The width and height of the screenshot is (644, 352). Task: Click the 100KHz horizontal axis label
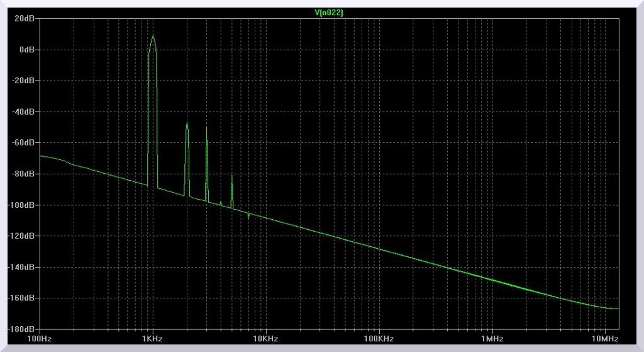pos(379,339)
